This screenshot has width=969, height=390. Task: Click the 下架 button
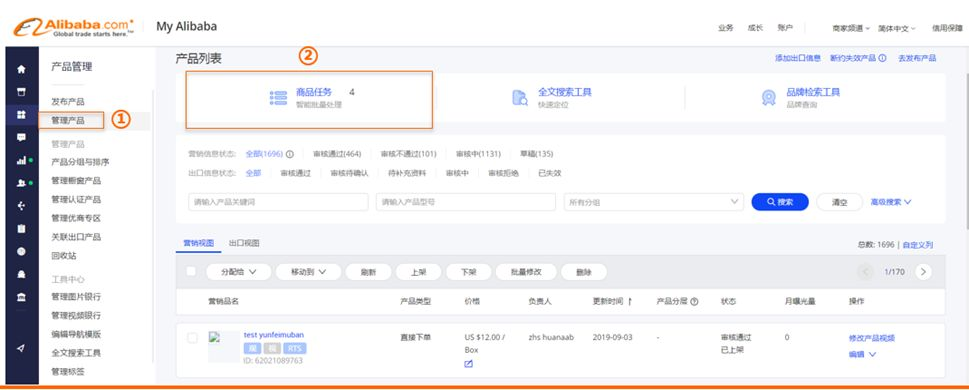pyautogui.click(x=468, y=272)
